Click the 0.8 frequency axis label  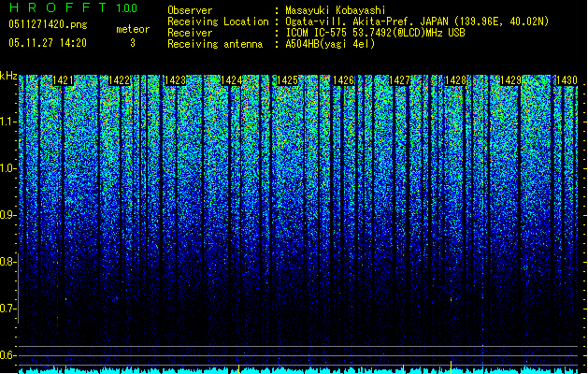point(7,262)
